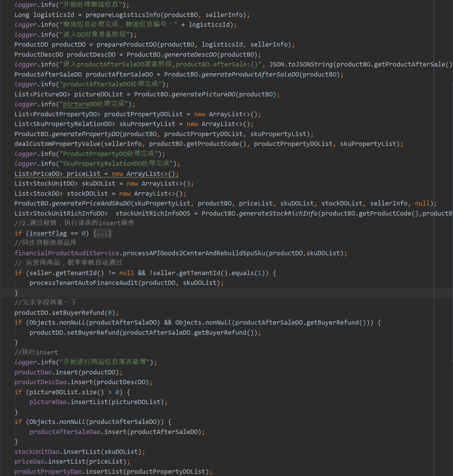Viewport: 453px width, 476px height.
Task: Click productPropertyDao.insertList statement
Action: tap(113, 472)
